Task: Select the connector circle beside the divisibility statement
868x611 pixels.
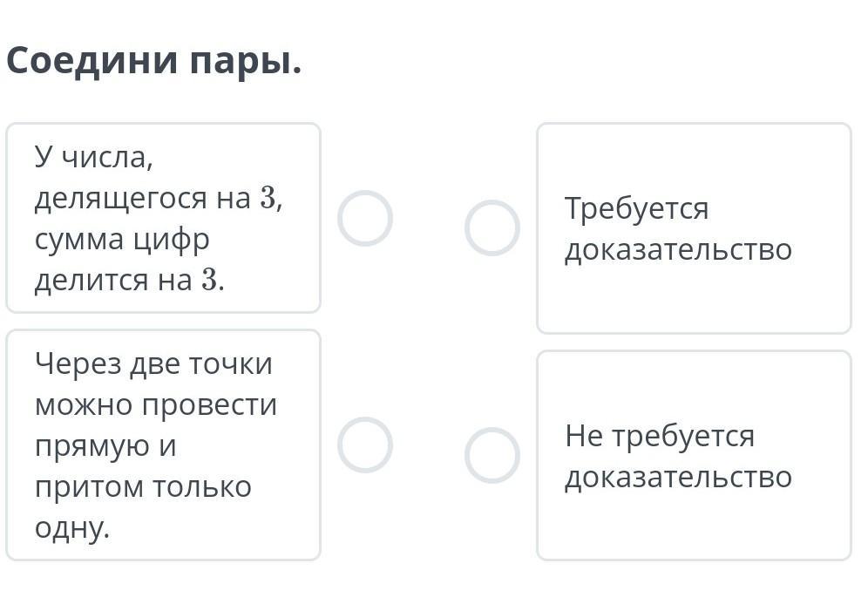Action: point(365,218)
